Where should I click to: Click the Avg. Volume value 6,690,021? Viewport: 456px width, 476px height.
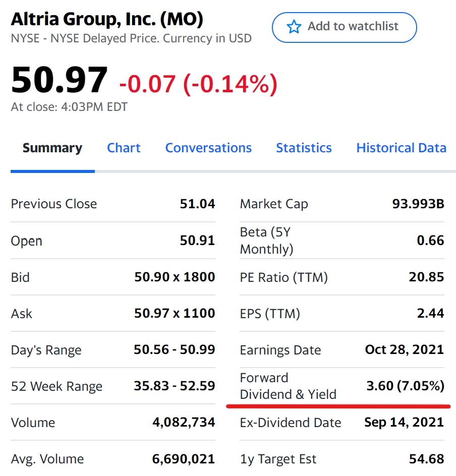(x=184, y=459)
